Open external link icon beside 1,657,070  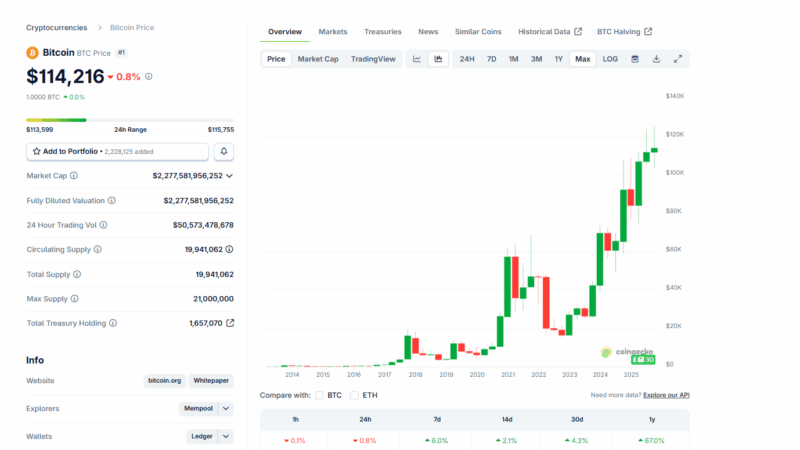pos(230,323)
